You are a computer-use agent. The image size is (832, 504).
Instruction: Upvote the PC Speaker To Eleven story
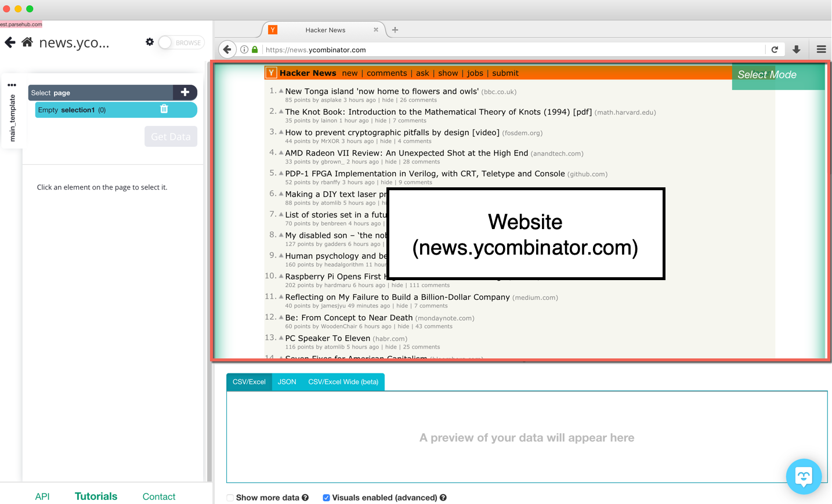(x=281, y=338)
